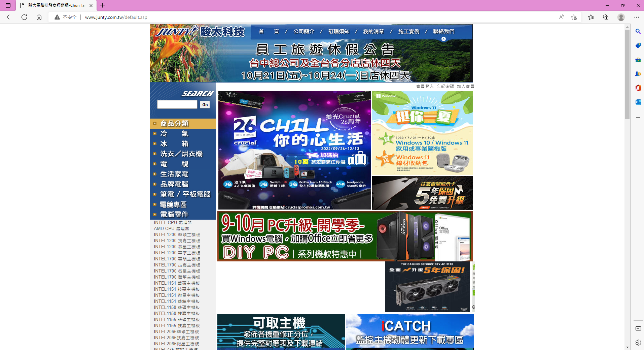
Task: Hide the sidebar with the toggle icon
Action: pos(638,328)
